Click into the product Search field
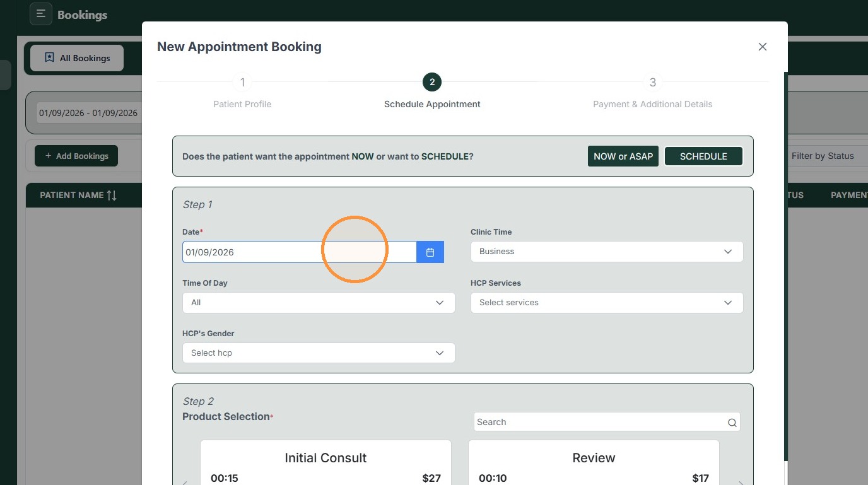Image resolution: width=868 pixels, height=485 pixels. pos(599,423)
